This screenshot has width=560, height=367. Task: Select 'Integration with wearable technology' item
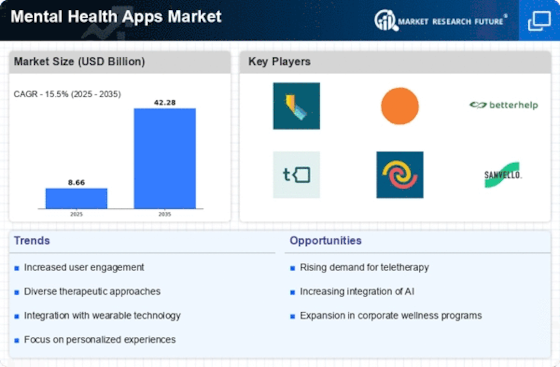coord(102,316)
